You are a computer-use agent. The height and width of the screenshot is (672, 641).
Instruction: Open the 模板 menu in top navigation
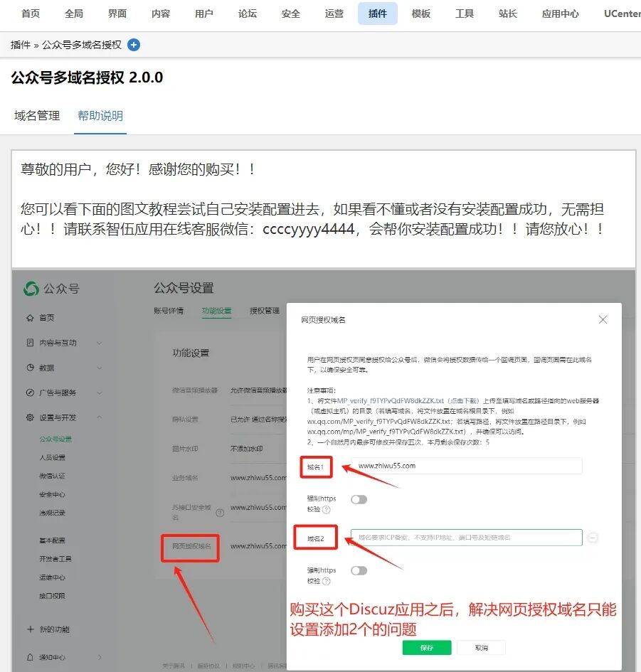pyautogui.click(x=420, y=13)
